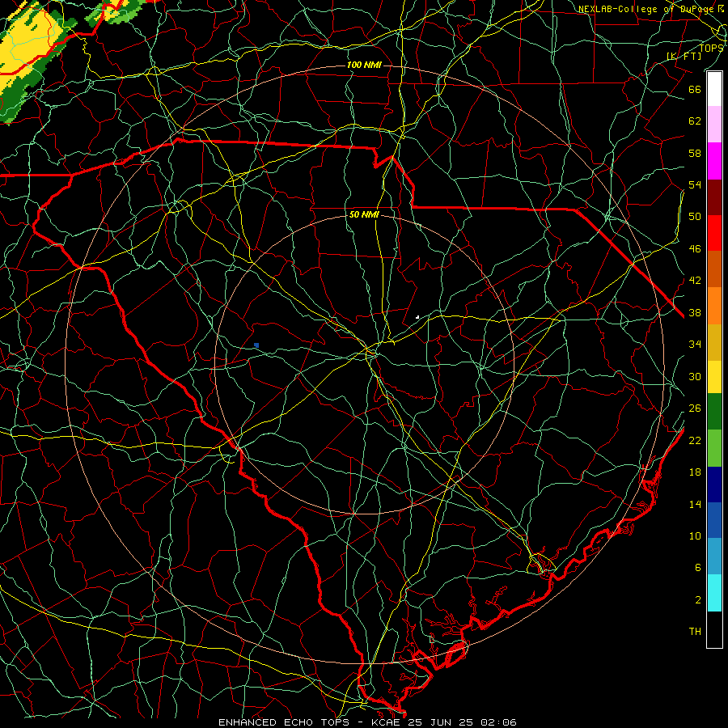Click the small blue echo pixel on map

(256, 345)
